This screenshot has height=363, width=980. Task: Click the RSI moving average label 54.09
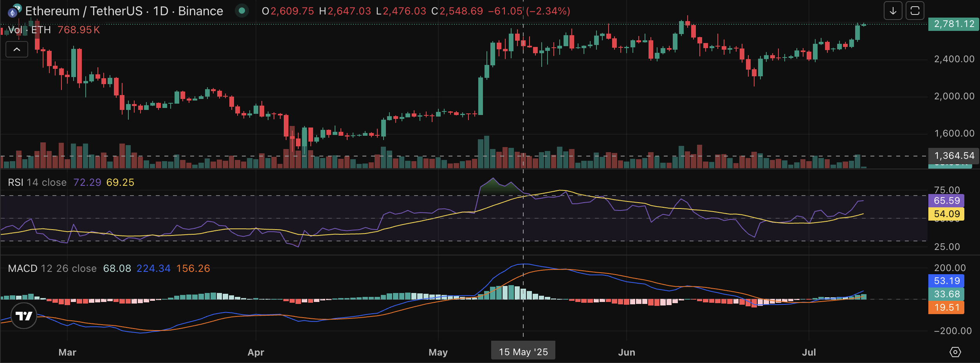tap(946, 214)
